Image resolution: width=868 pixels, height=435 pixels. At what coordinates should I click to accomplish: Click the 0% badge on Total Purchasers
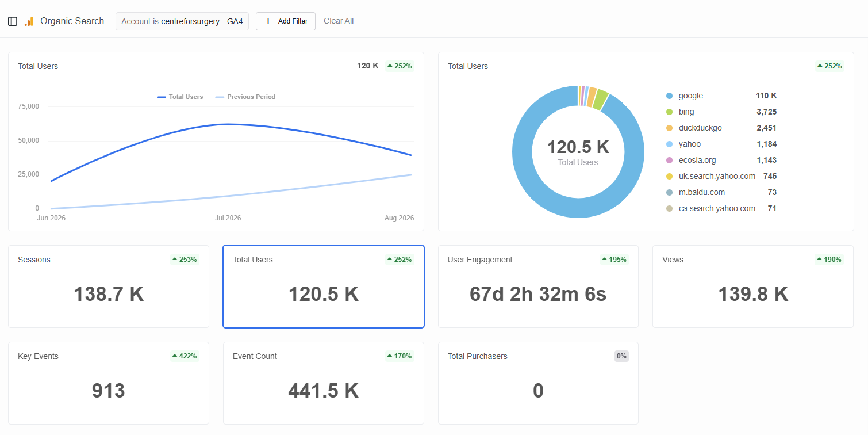coord(621,356)
